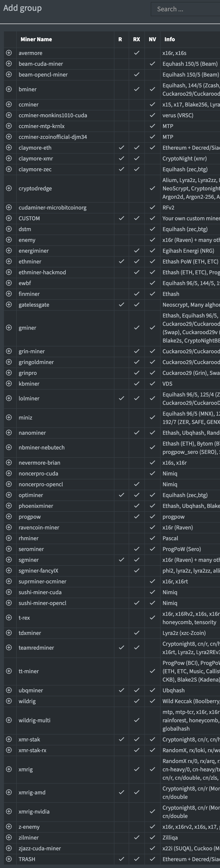Screen dimensions: 220x868
Task: Click plus icon next to xmrig
Action: click(9, 769)
